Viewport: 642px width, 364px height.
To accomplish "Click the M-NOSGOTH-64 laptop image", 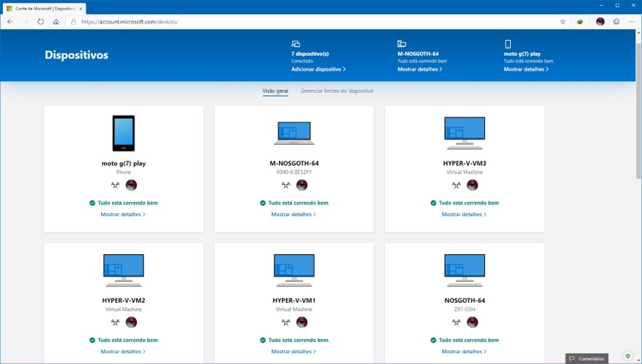I will click(x=294, y=133).
